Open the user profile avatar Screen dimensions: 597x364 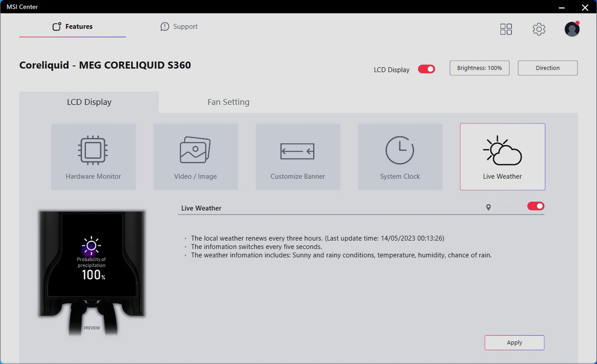[572, 29]
